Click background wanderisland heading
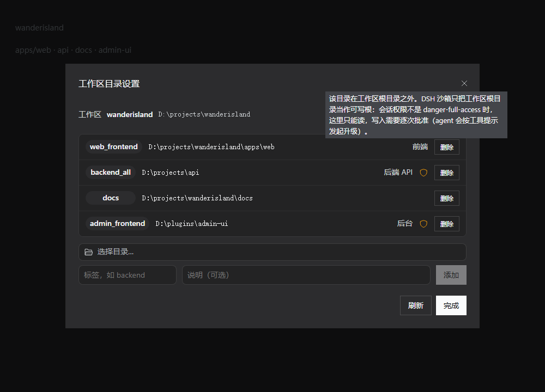The image size is (545, 392). point(39,28)
